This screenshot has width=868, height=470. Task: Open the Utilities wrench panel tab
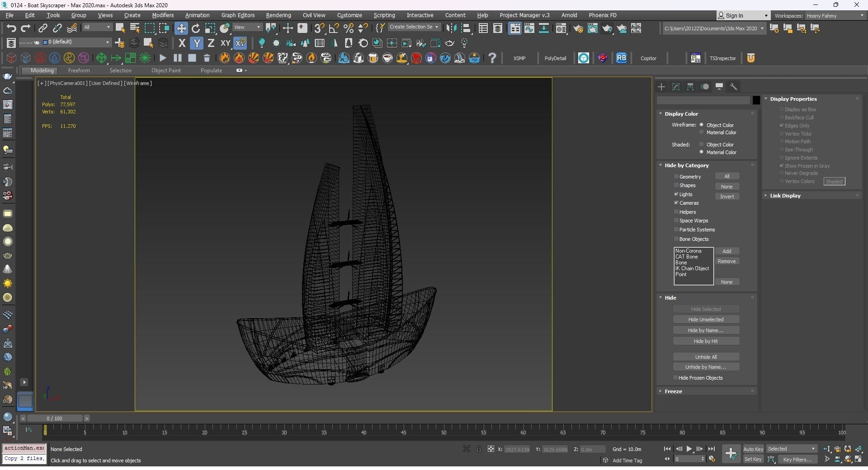click(x=734, y=86)
